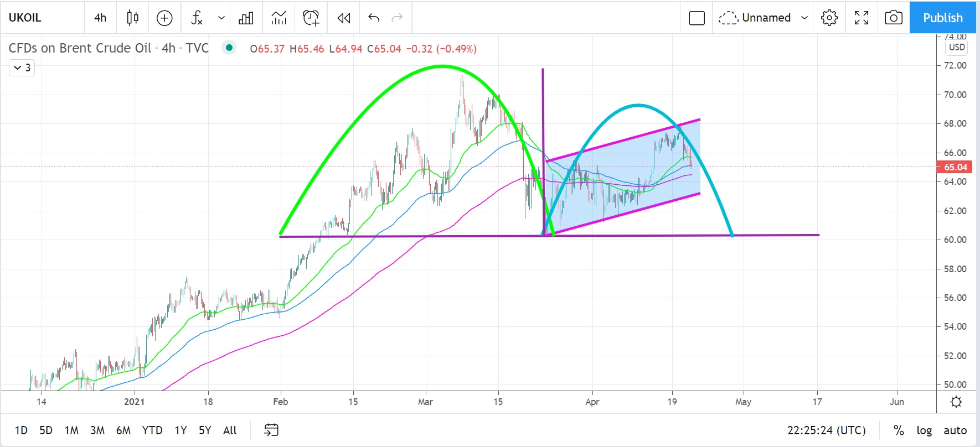Image resolution: width=980 pixels, height=447 pixels.
Task: Redo the last chart action
Action: 397,18
